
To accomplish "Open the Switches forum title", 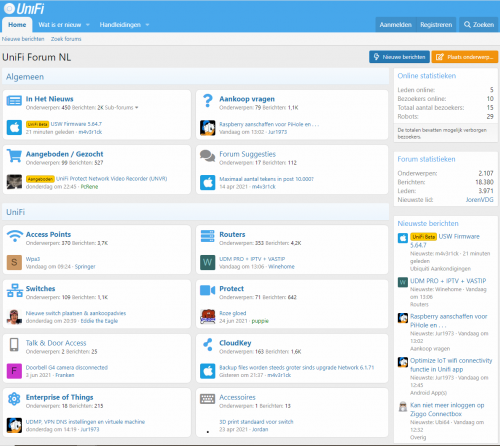I will click(40, 289).
